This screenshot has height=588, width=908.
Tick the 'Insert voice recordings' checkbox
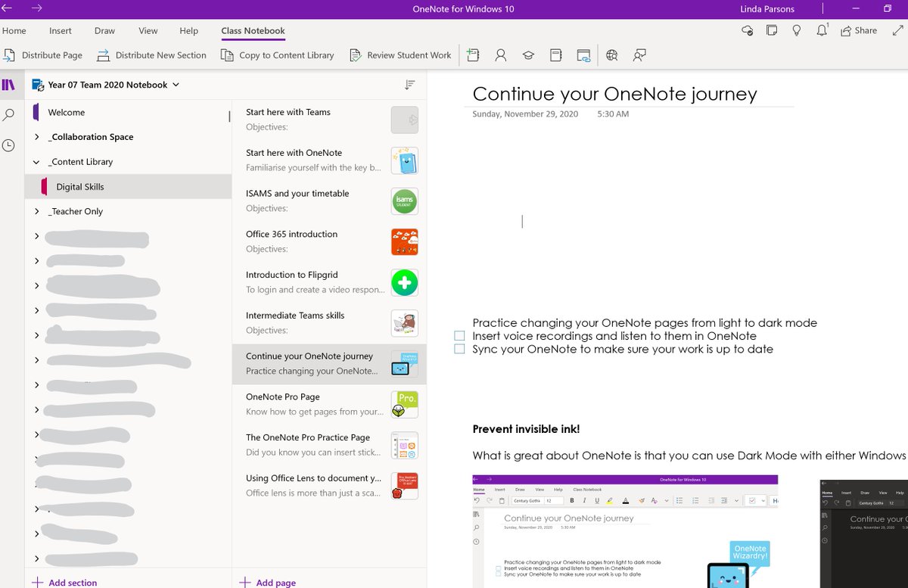459,336
